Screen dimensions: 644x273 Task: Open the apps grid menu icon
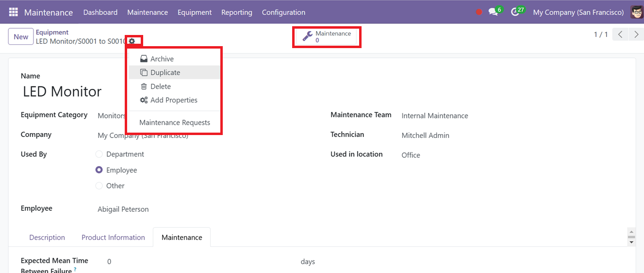14,12
